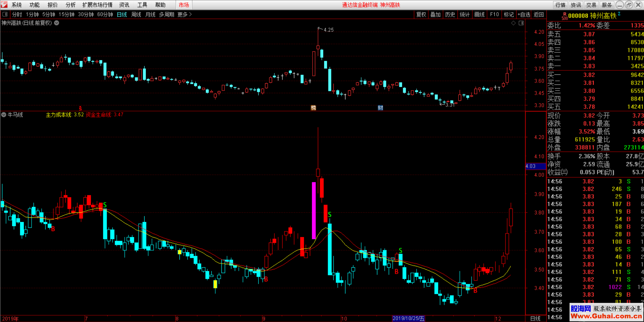Open the 功能 menu
The width and height of the screenshot is (644, 322).
pyautogui.click(x=35, y=5)
